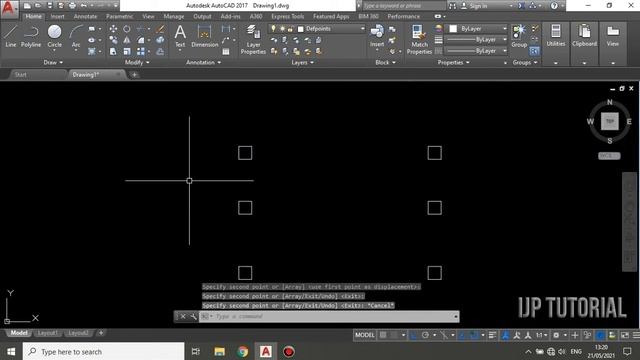
Task: Click the Hatch tool in Draw panel
Action: [91, 52]
